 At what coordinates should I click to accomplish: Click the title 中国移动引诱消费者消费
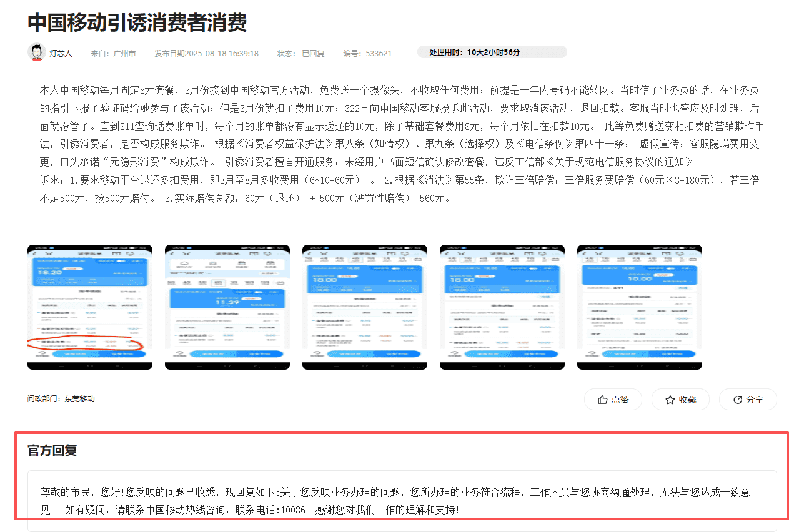(137, 22)
